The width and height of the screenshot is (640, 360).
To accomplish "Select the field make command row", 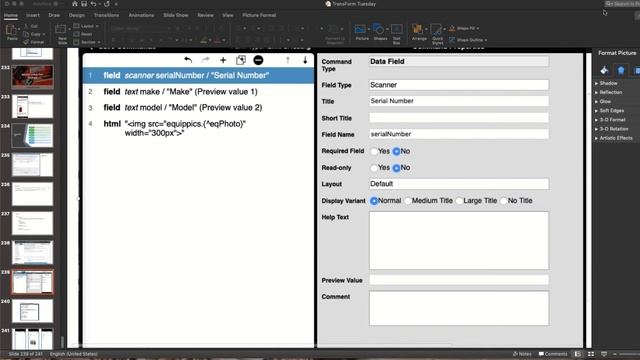I will pyautogui.click(x=198, y=92).
